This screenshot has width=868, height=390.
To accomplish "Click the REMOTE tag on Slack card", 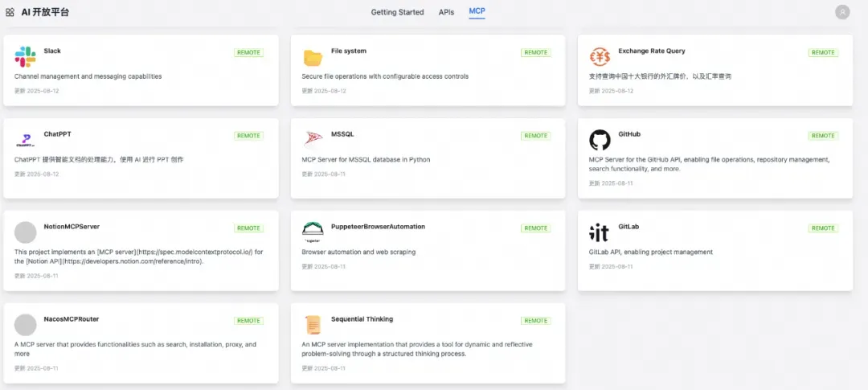I will point(248,52).
